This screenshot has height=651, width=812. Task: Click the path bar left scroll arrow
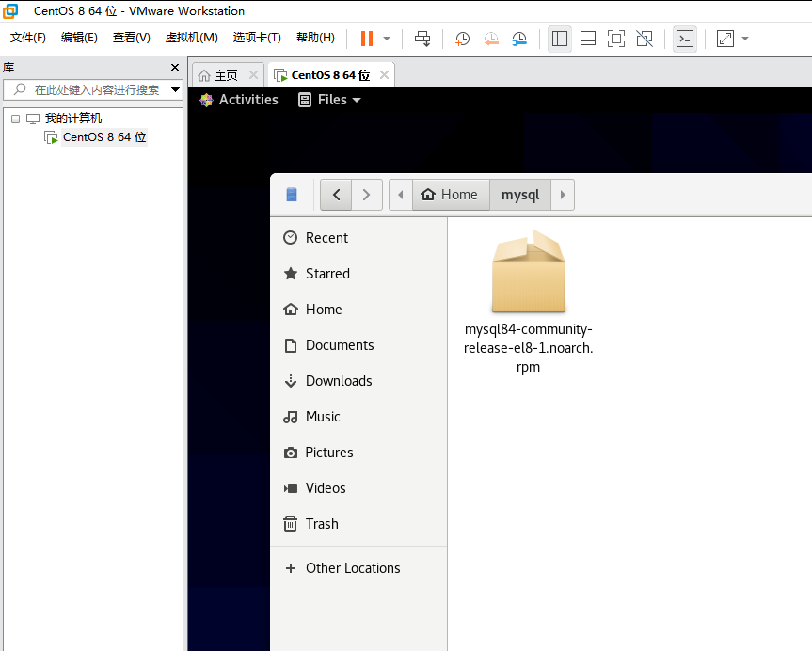click(400, 195)
